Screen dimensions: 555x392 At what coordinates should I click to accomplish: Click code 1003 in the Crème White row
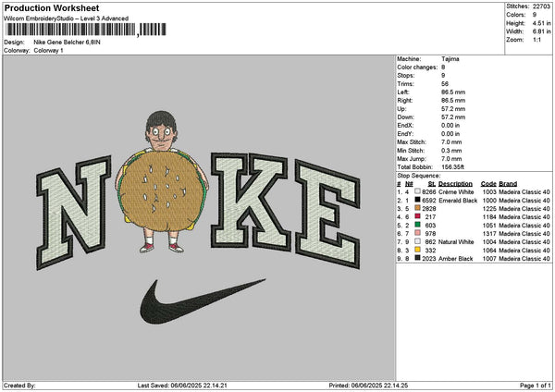tap(489, 191)
